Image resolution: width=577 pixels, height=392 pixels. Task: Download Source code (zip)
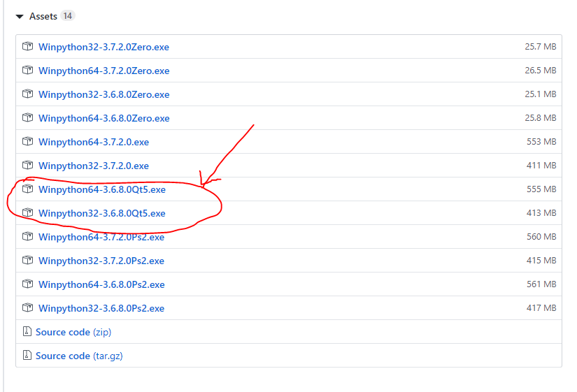pyautogui.click(x=73, y=332)
